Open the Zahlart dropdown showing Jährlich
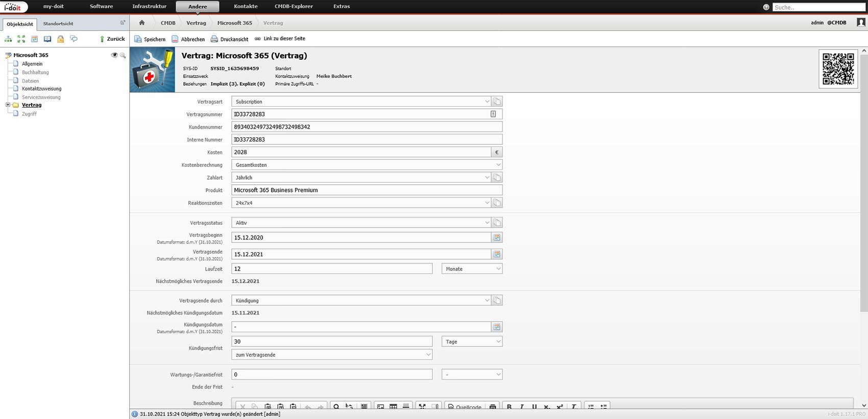 [x=361, y=177]
